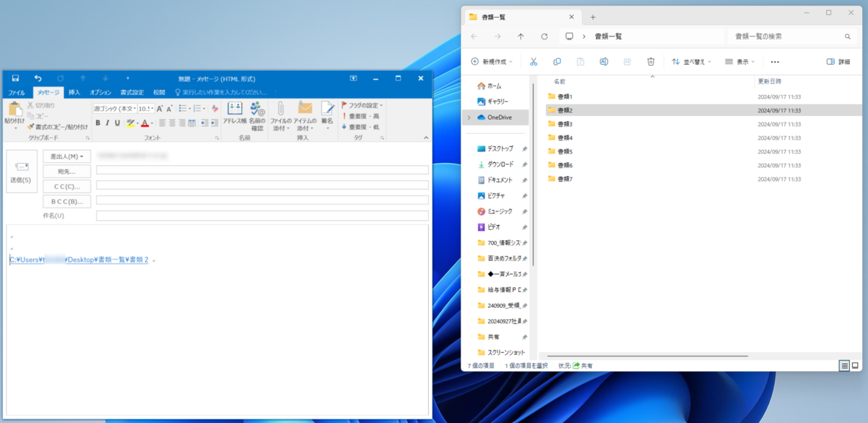
Task: Open the ファイル tab in the message window
Action: [x=17, y=92]
